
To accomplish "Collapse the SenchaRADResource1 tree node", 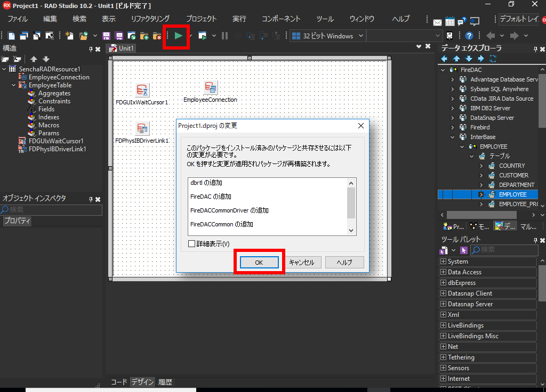I will [x=4, y=69].
